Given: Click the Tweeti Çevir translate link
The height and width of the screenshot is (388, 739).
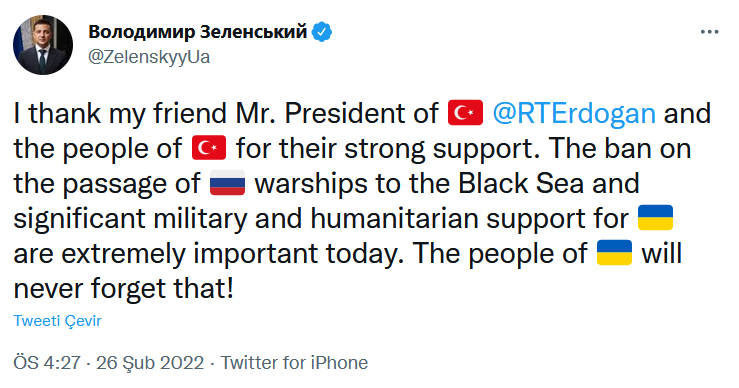Looking at the screenshot, I should [x=57, y=321].
